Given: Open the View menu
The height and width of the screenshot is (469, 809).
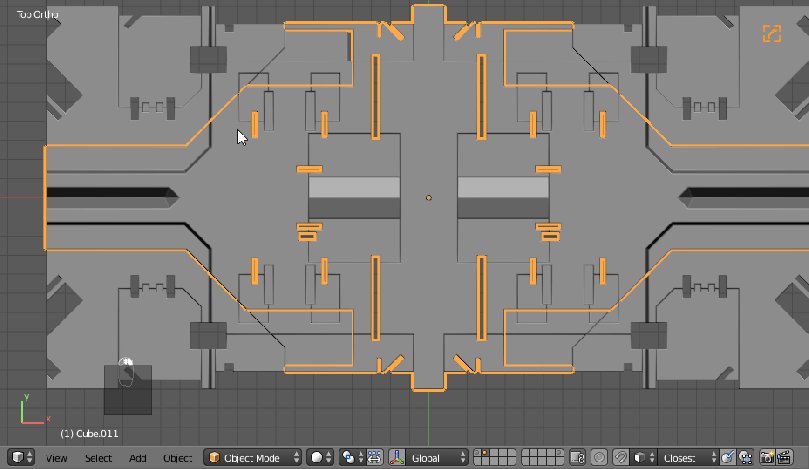Looking at the screenshot, I should pyautogui.click(x=56, y=458).
